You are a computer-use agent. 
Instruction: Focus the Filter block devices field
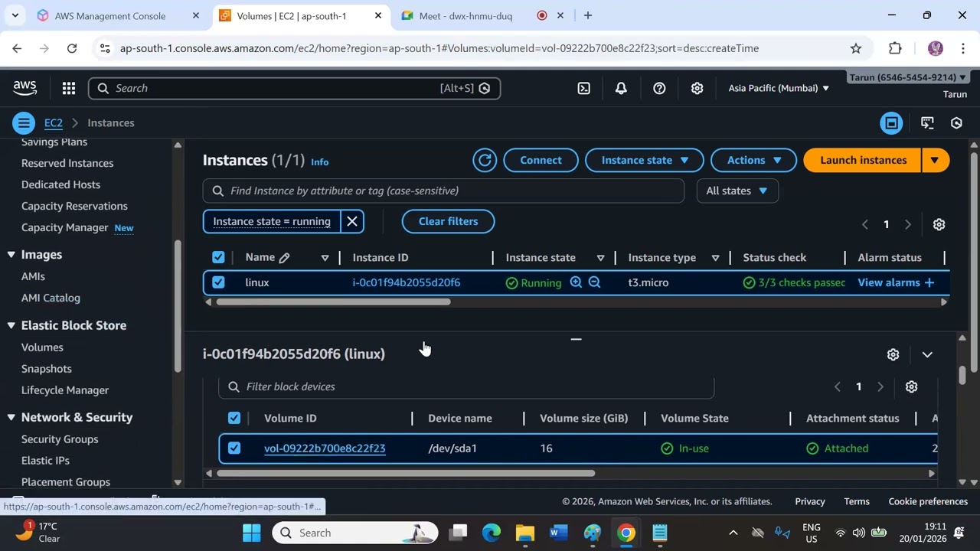[x=466, y=386]
